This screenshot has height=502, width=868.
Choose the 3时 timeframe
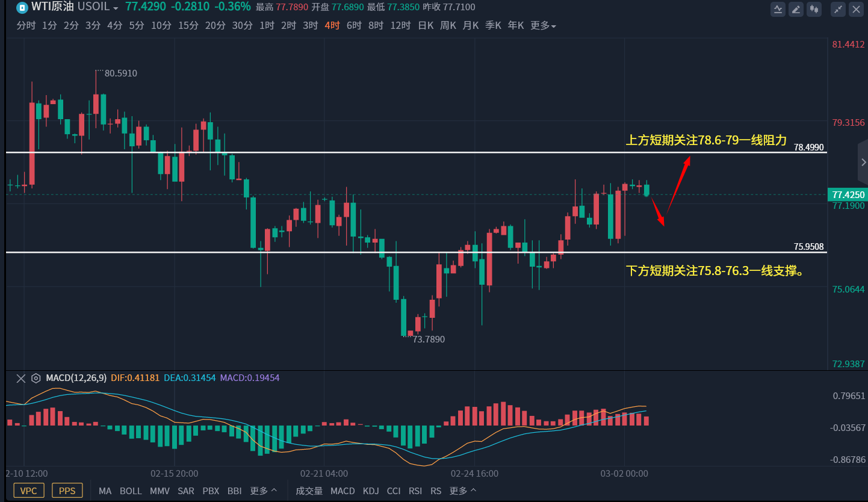[310, 25]
